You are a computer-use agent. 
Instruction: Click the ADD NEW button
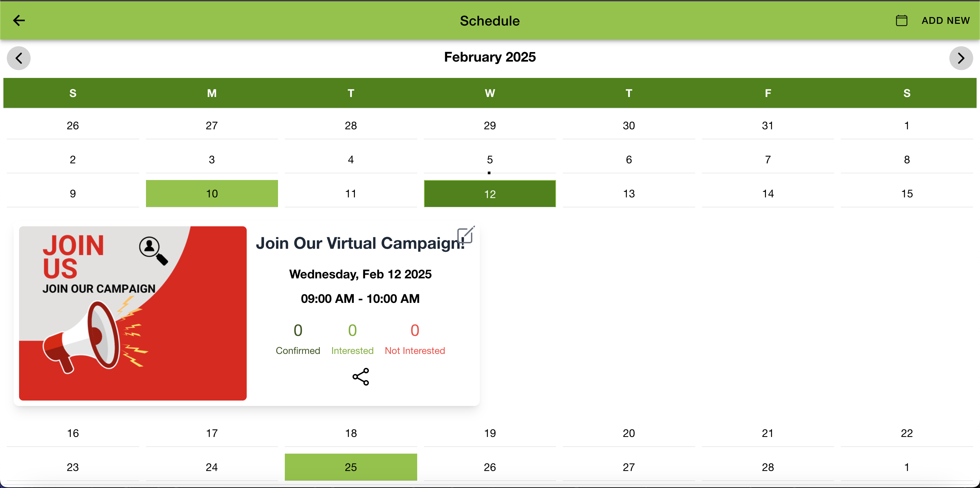946,20
